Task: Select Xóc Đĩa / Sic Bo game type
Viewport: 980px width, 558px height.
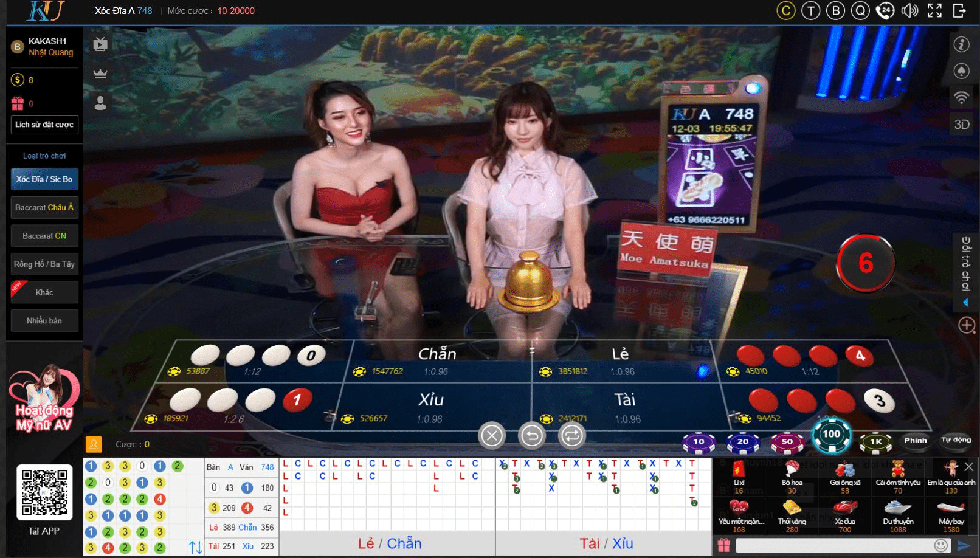Action: pyautogui.click(x=44, y=179)
